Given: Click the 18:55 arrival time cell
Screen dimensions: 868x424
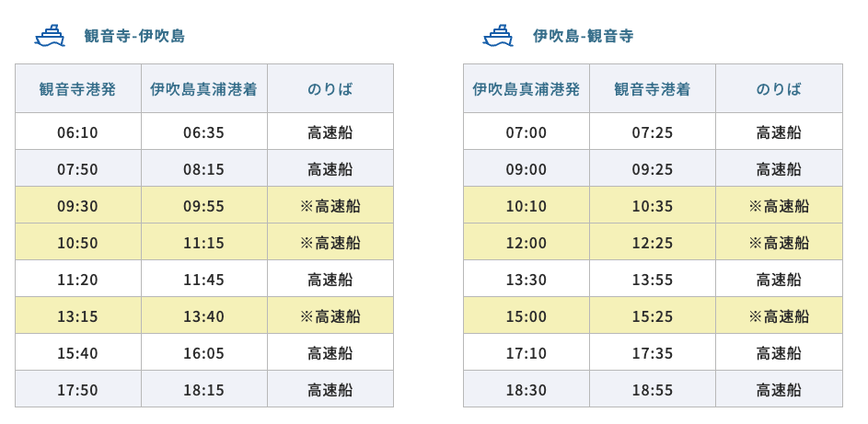Looking at the screenshot, I should (x=653, y=389).
